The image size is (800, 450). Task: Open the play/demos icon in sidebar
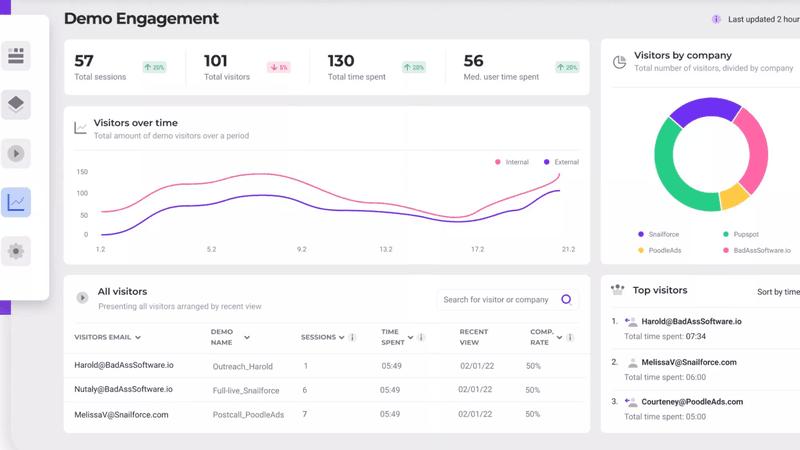(x=16, y=153)
